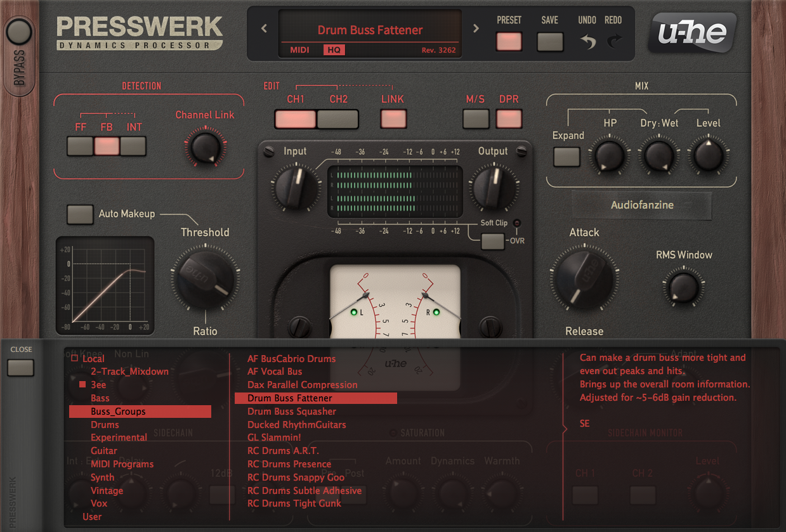
Task: Click the u-he logo badge
Action: (691, 31)
